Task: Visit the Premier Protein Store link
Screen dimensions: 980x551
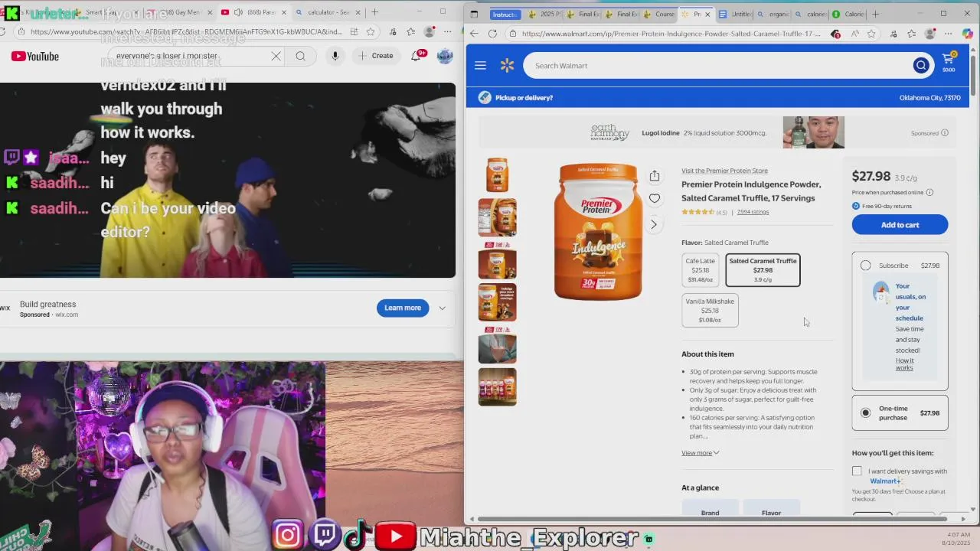Action: coord(724,171)
